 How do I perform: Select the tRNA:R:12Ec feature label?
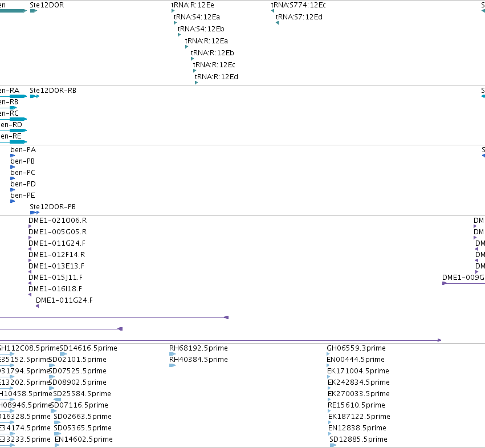[x=214, y=65]
